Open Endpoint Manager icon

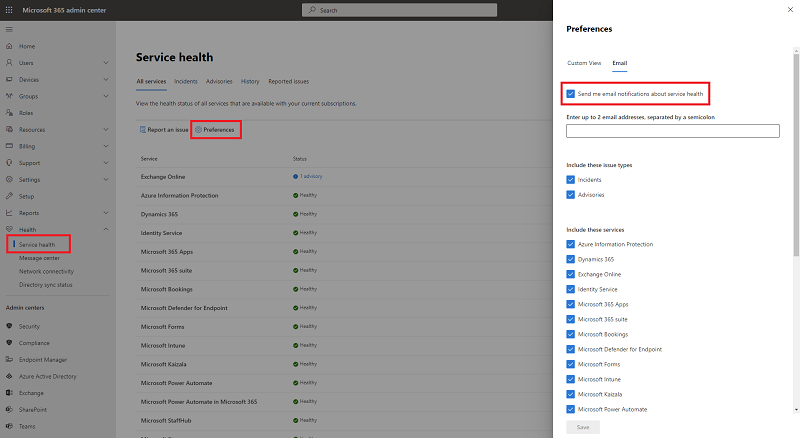click(9, 359)
